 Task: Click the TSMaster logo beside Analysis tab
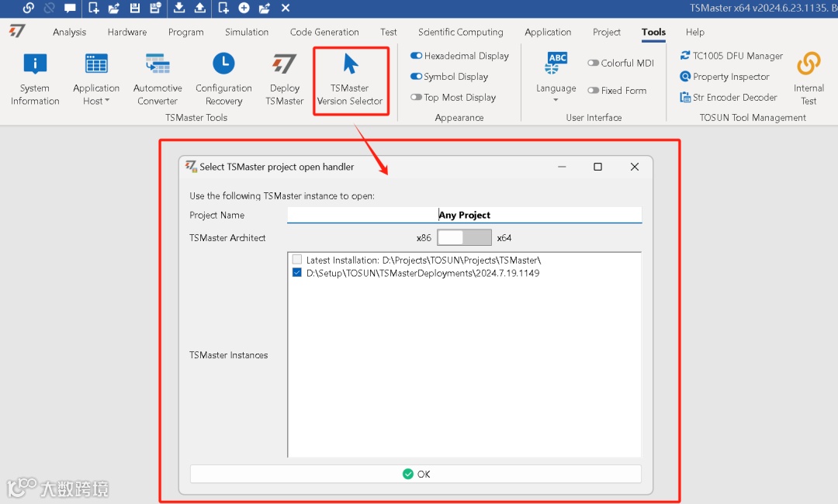pos(17,32)
